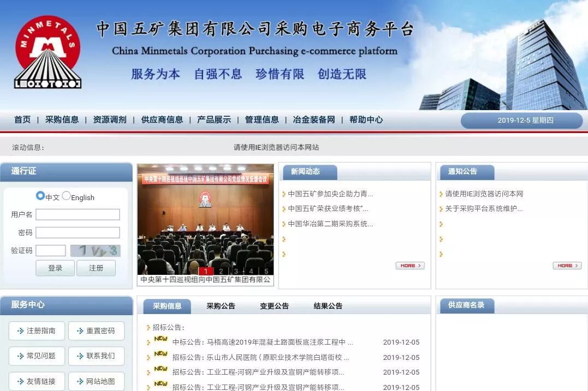
Task: Click MORE in the 通知公告 panel
Action: pyautogui.click(x=567, y=266)
